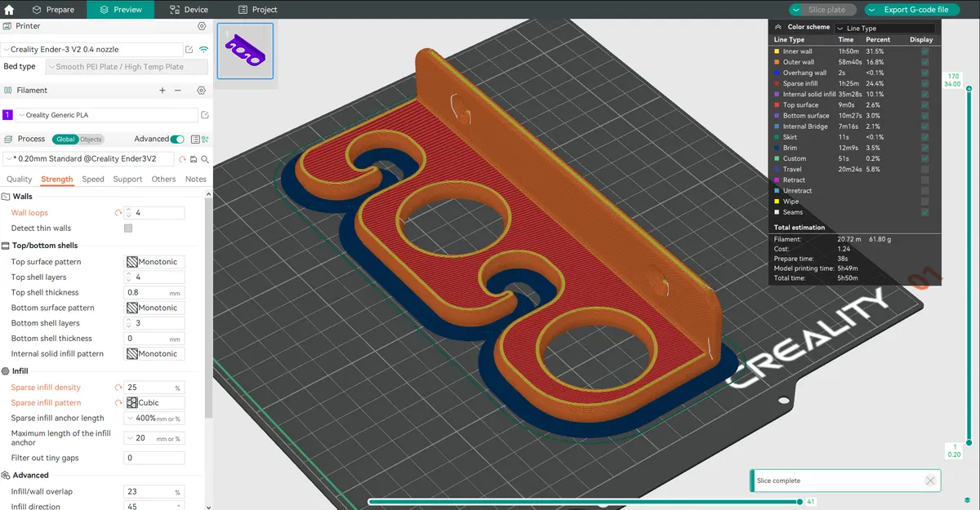The image size is (980, 510).
Task: Toggle Travel line display checkbox
Action: point(924,169)
